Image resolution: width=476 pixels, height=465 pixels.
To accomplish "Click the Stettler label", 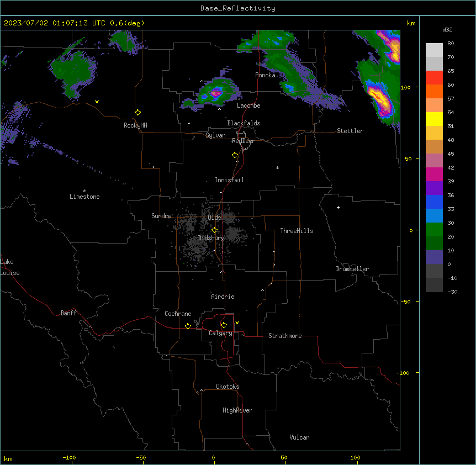I will pos(350,131).
